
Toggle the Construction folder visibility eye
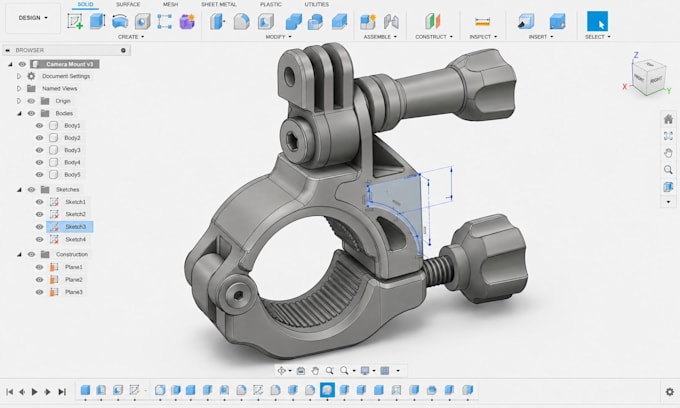31,255
